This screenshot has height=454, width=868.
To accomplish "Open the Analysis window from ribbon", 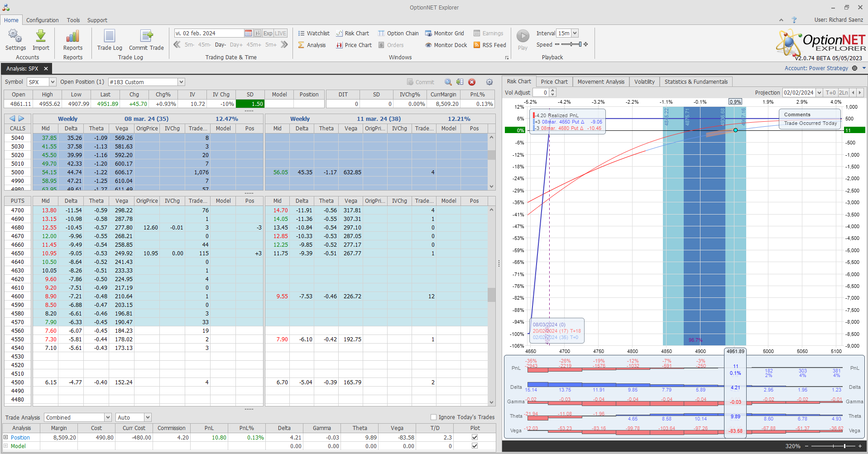I will tap(312, 45).
